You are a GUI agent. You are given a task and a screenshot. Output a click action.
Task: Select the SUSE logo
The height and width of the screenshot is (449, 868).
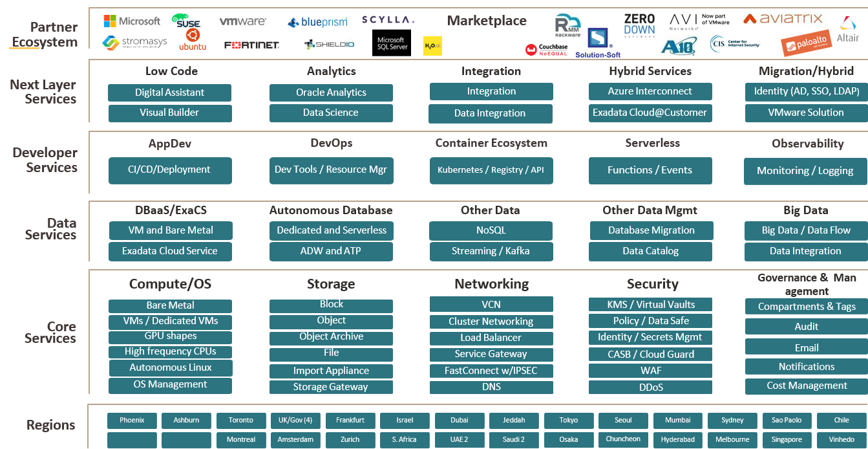(x=185, y=21)
